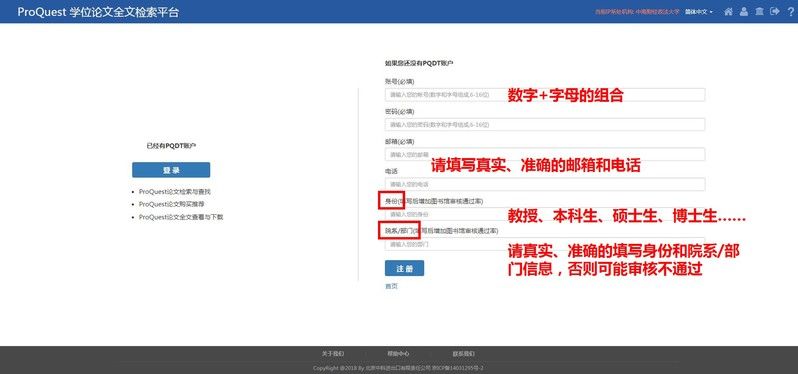Click text ProQuest论文全文查看与下载

pos(181,217)
